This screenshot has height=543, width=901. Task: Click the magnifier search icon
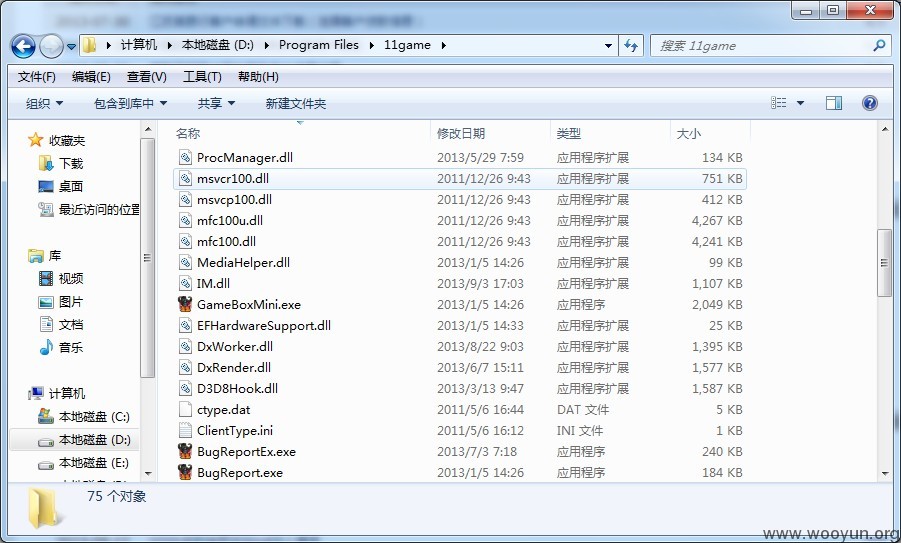click(x=879, y=45)
